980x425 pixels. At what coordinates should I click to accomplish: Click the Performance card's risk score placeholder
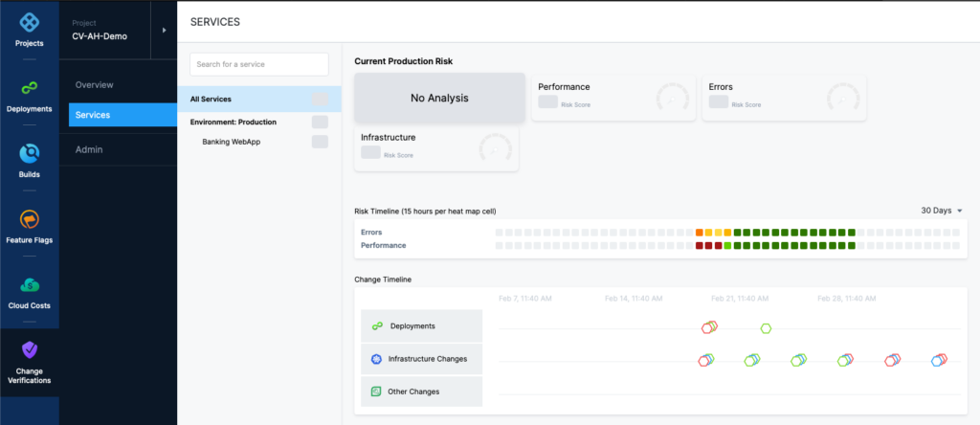click(x=547, y=101)
